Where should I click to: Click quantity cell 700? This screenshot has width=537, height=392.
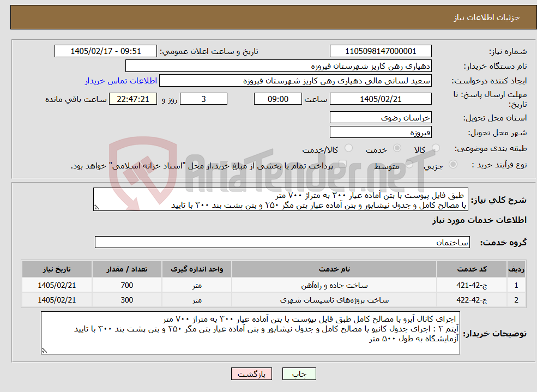click(x=126, y=285)
